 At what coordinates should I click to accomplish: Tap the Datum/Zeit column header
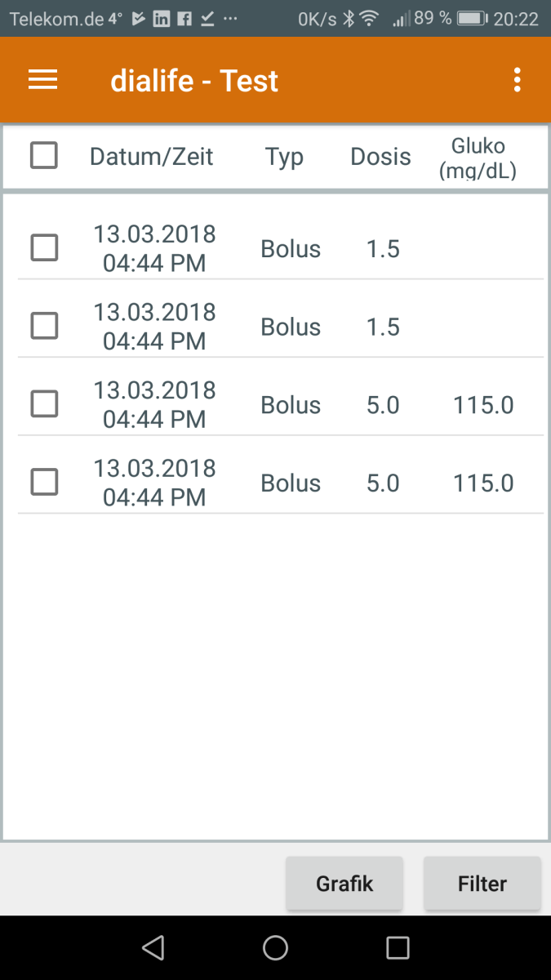click(152, 157)
